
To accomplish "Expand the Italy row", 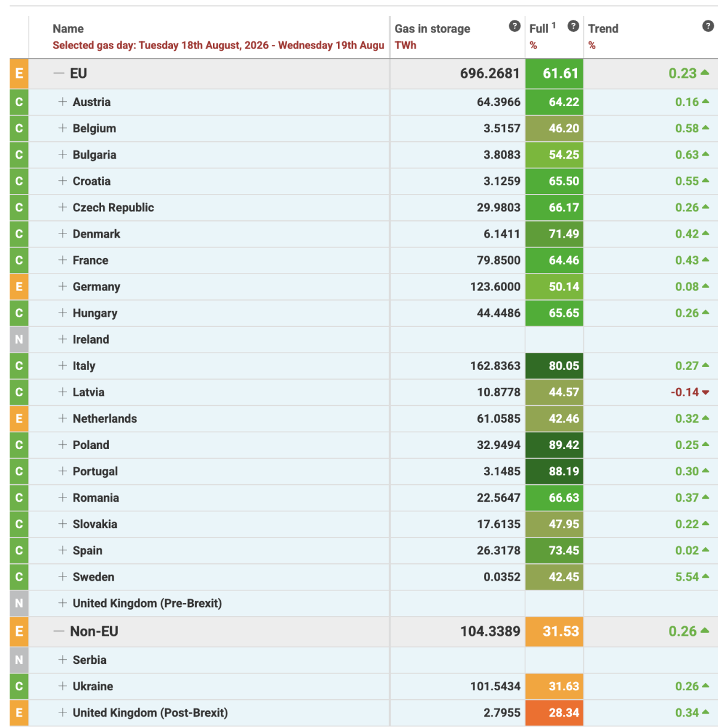I will tap(63, 365).
